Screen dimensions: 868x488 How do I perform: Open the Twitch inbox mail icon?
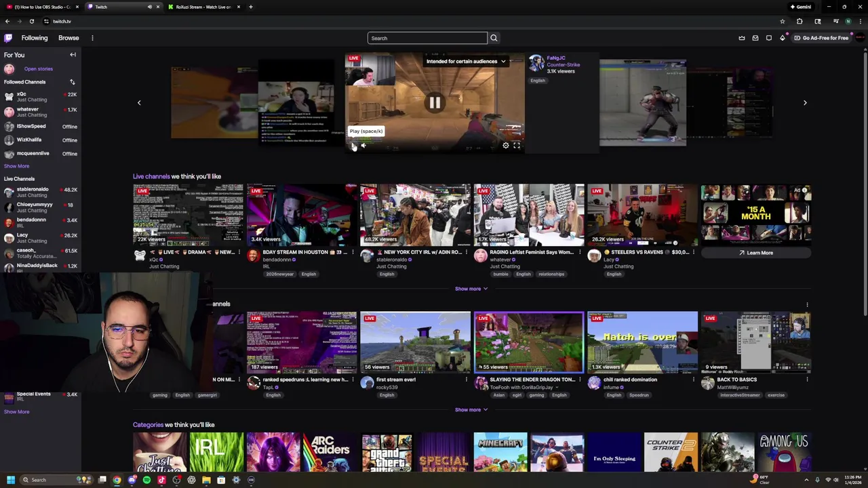755,38
